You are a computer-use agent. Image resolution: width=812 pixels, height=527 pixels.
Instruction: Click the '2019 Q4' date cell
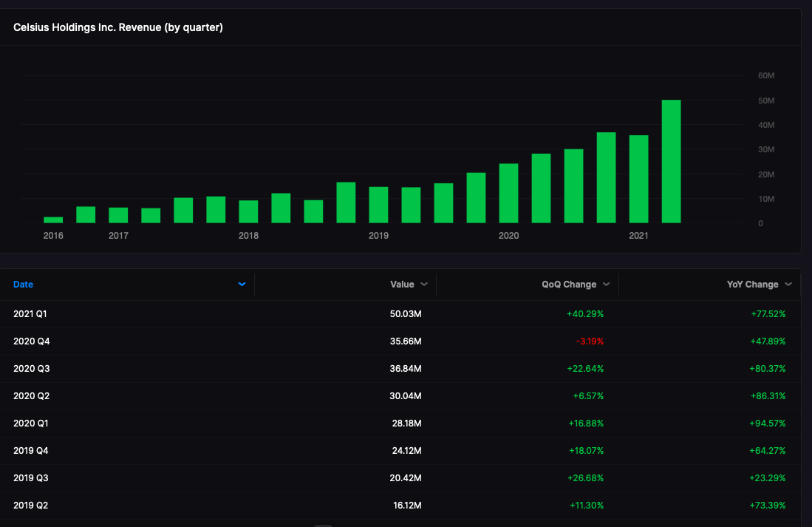tap(31, 451)
